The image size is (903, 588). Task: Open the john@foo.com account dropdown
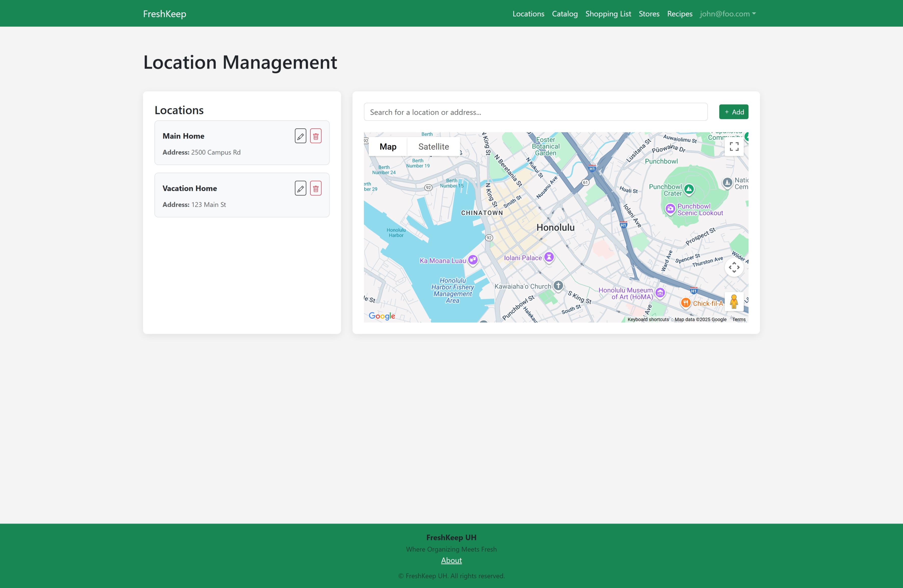click(727, 14)
